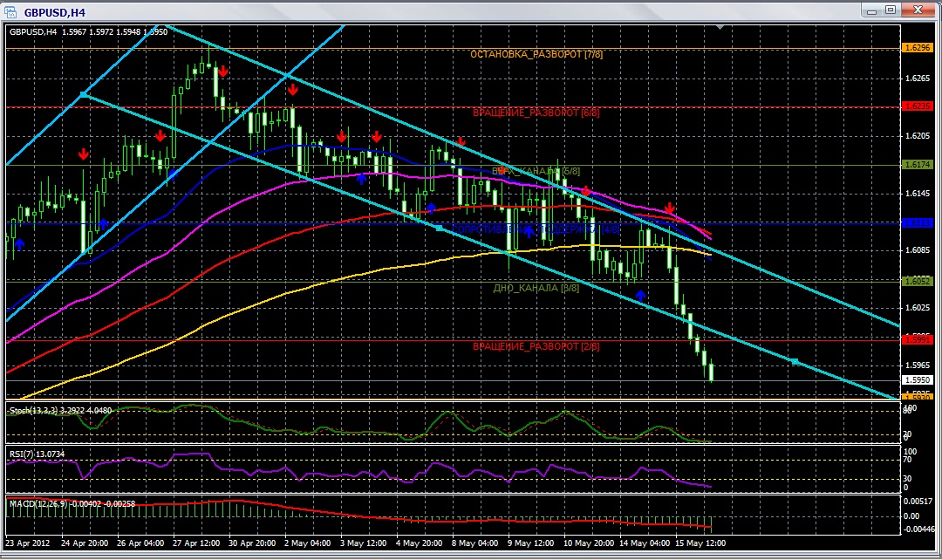Click the GBPUSD,H4 chart window icon
Screen dimensions: 942x560
[x=11, y=10]
